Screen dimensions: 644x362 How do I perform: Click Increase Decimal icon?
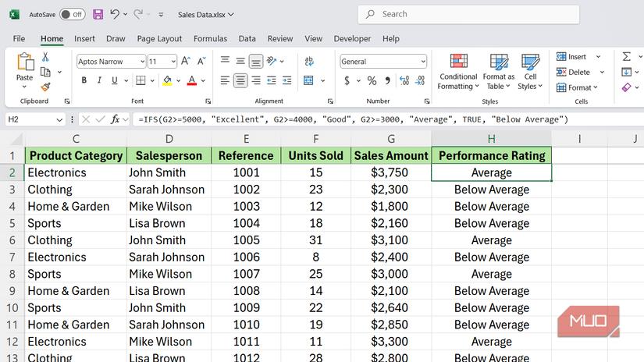click(x=404, y=80)
